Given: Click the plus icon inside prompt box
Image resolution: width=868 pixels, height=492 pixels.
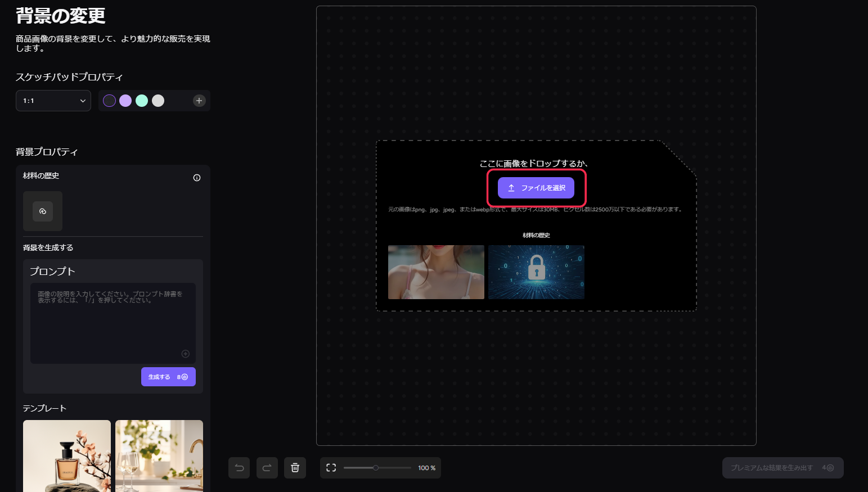Looking at the screenshot, I should pyautogui.click(x=186, y=354).
